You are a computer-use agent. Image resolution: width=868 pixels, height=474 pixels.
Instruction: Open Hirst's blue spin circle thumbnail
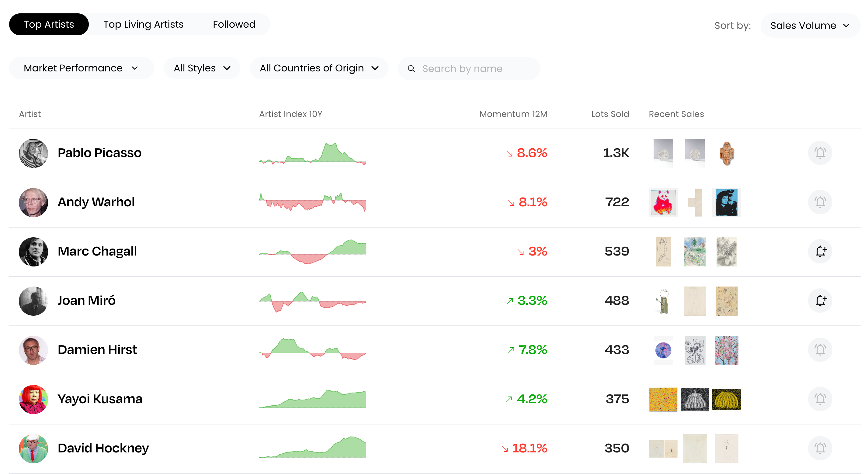tap(663, 350)
